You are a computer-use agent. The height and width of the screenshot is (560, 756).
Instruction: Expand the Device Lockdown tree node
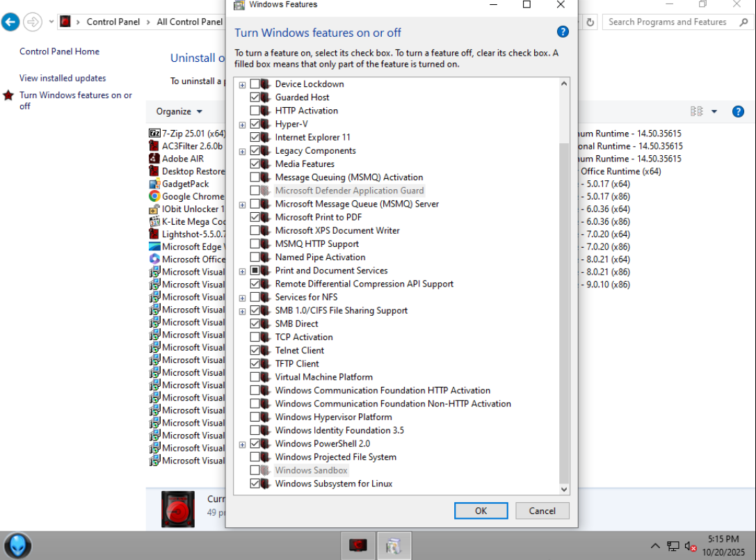coord(243,85)
